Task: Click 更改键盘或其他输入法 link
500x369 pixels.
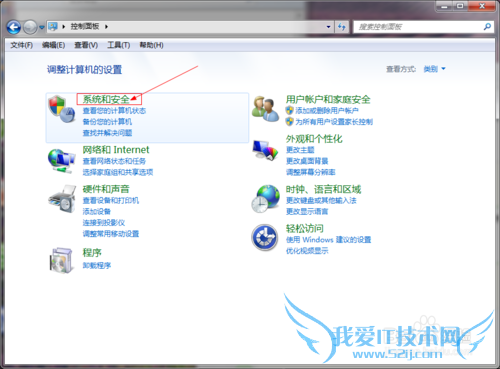Action: [x=321, y=200]
